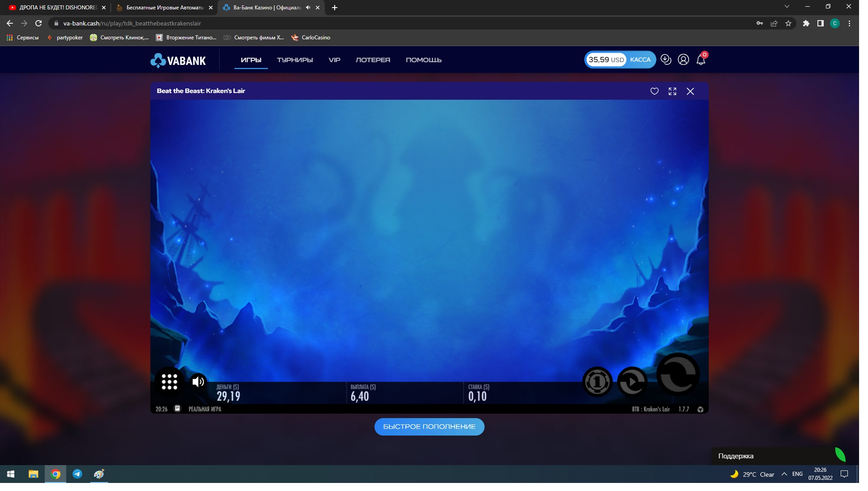Mute audio on the Va-Bank tab

308,8
